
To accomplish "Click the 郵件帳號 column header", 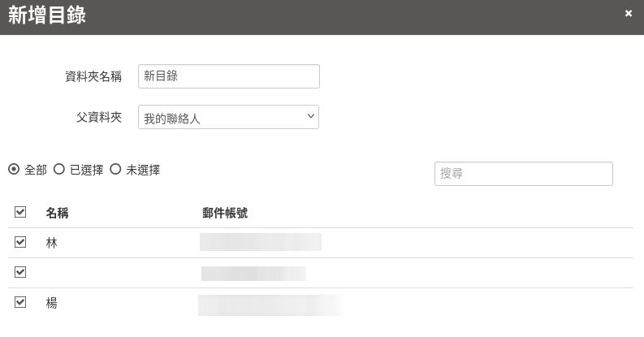I will click(x=225, y=213).
